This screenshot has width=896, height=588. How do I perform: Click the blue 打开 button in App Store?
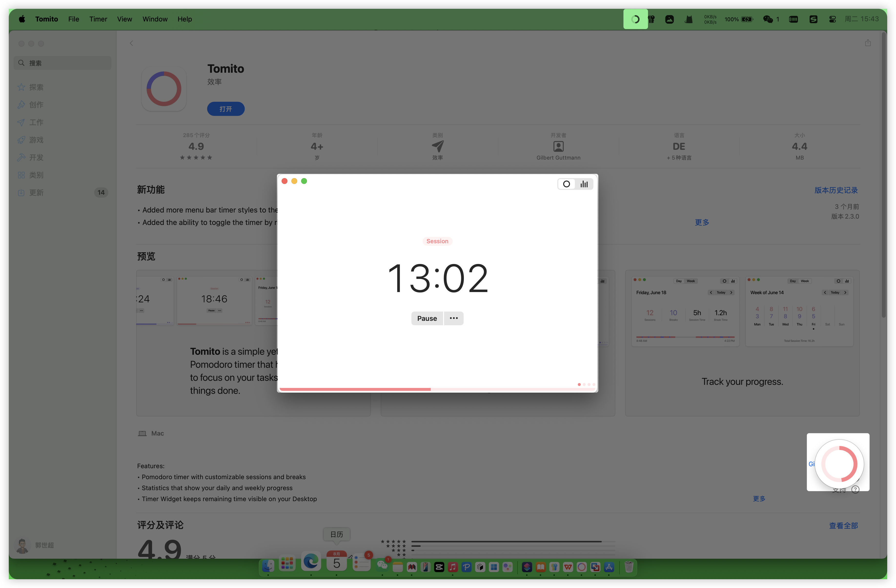click(225, 109)
